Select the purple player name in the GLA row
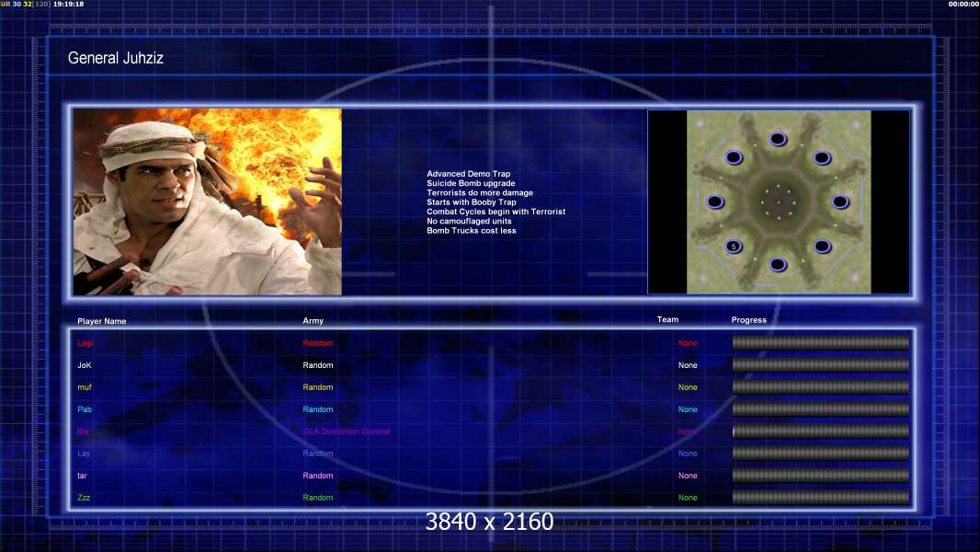The height and width of the screenshot is (552, 980). 83,431
